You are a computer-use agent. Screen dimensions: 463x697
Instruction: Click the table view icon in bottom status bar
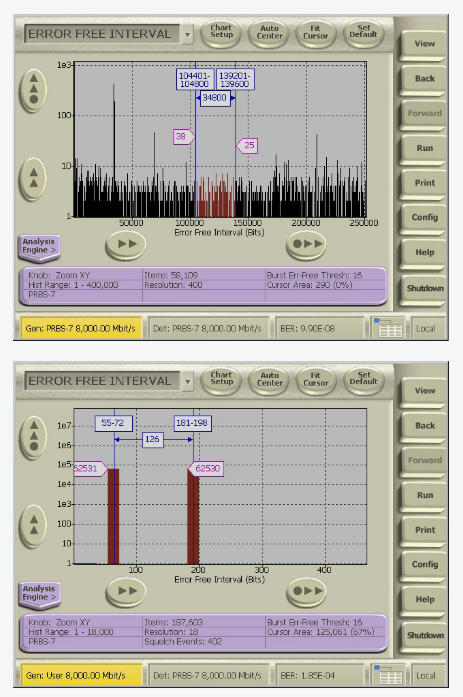[389, 676]
